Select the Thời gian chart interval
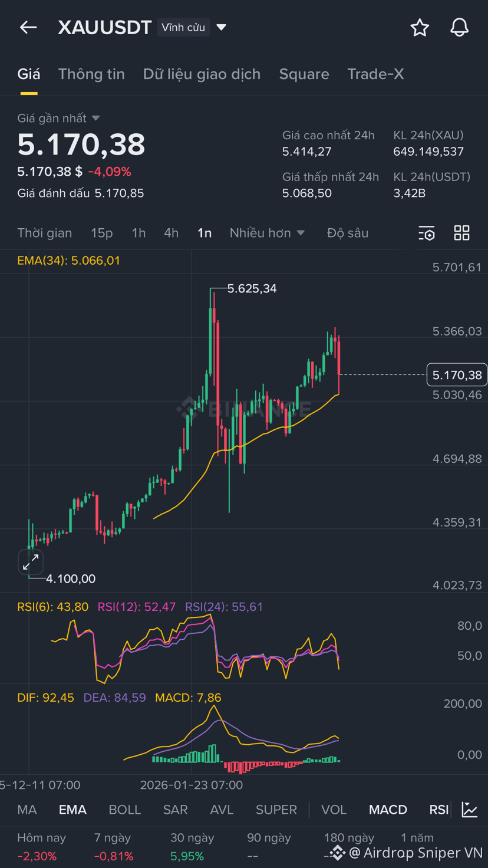The image size is (488, 868). 45,233
